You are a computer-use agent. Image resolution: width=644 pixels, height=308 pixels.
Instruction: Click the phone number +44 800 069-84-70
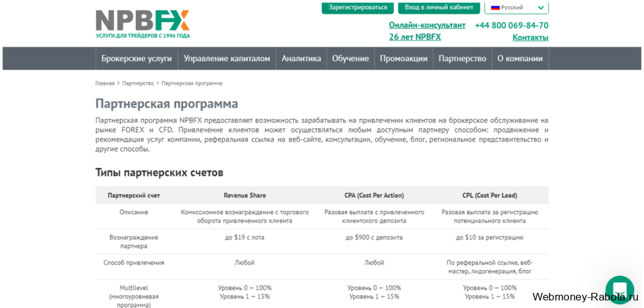click(511, 25)
